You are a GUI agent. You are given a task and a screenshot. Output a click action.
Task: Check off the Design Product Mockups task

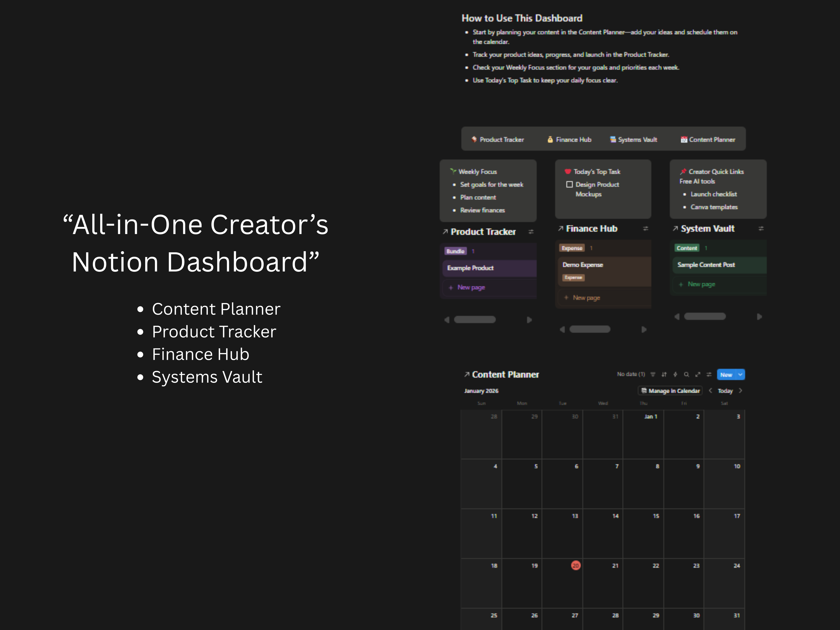(x=570, y=185)
